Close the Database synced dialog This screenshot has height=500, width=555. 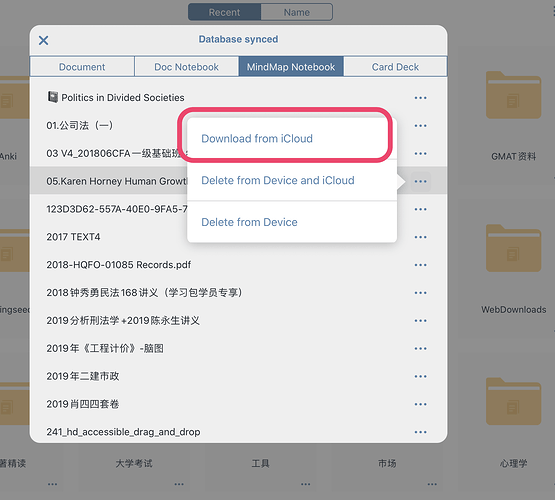coord(44,40)
